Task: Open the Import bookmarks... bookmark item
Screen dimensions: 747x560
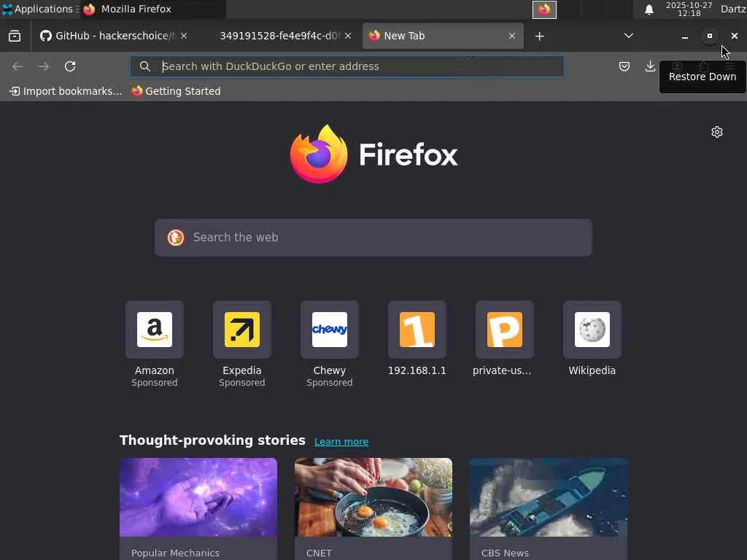Action: coord(66,91)
